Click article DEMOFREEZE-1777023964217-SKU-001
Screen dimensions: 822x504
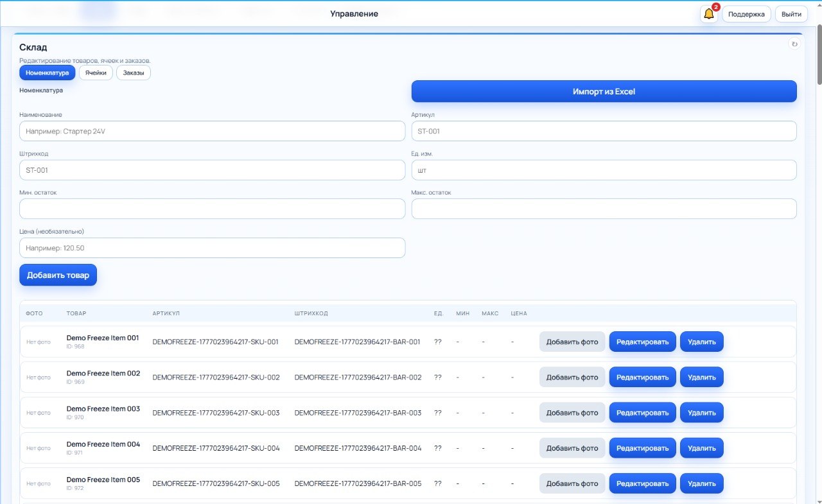pos(215,342)
